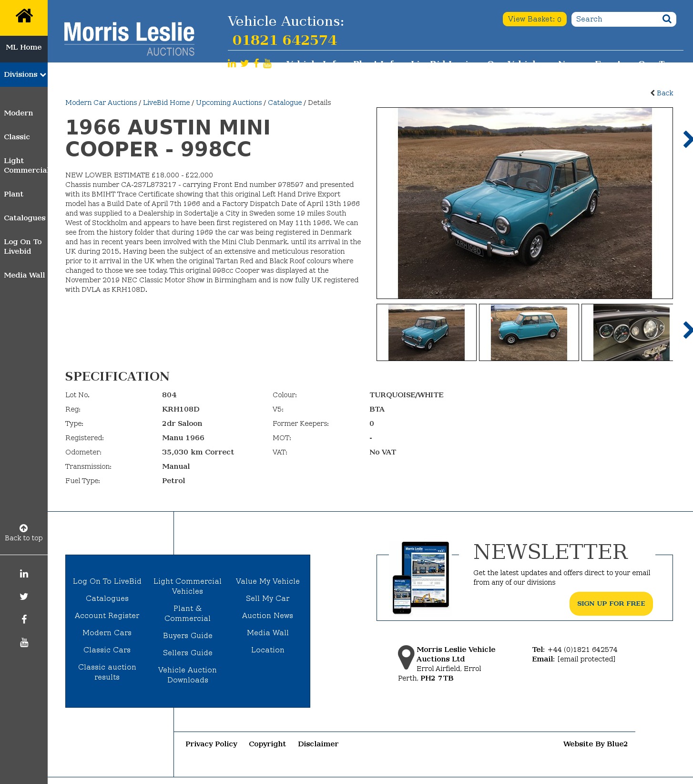This screenshot has width=693, height=784.
Task: Open Facebook icon in header
Action: (256, 63)
